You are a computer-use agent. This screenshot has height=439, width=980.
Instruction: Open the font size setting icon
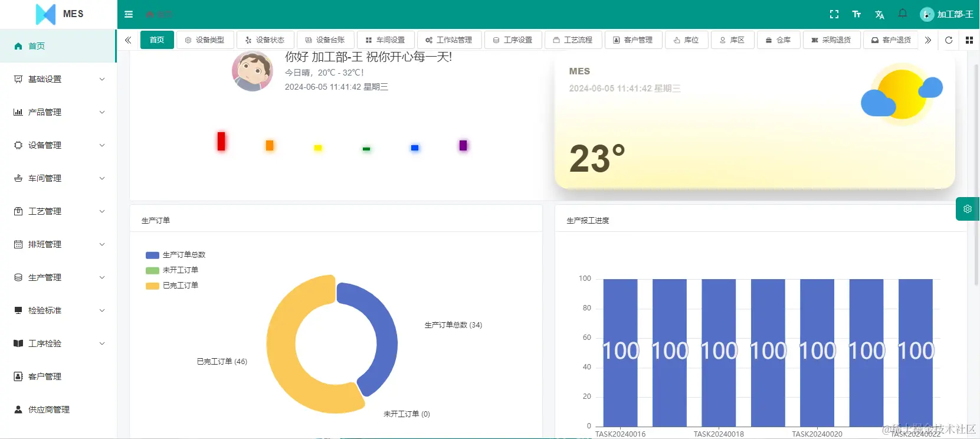point(857,14)
